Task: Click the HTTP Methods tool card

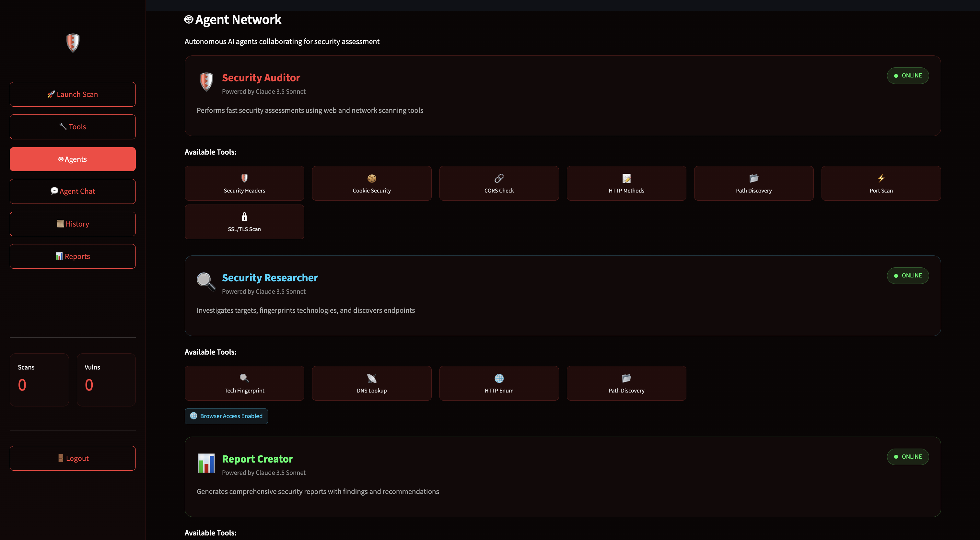Action: [626, 183]
